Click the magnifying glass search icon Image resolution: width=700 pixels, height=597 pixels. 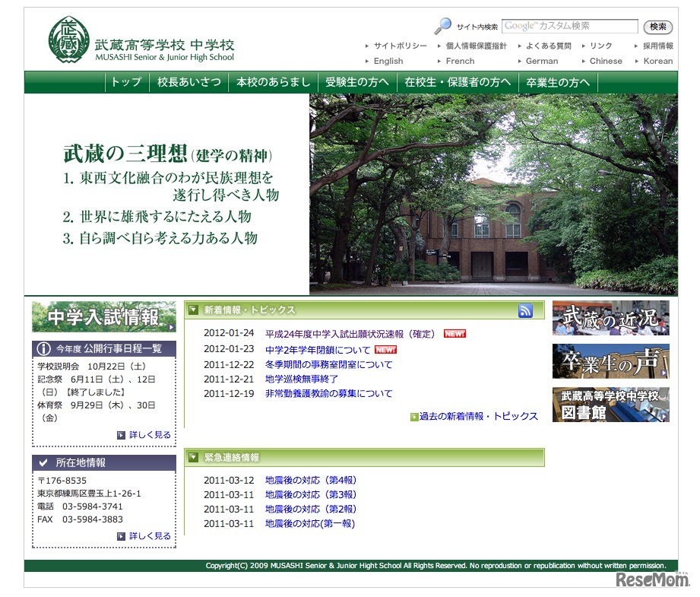click(x=444, y=24)
